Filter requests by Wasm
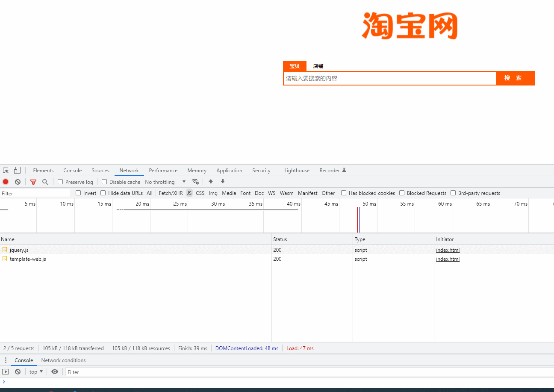 point(287,193)
